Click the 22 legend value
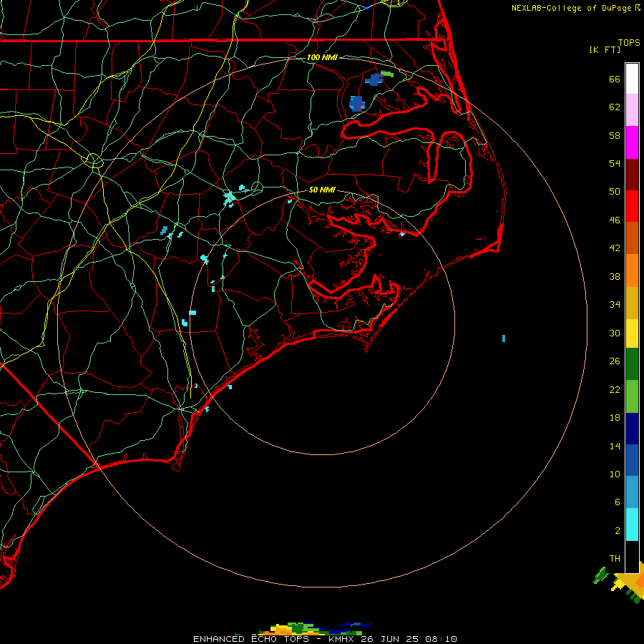 pos(615,389)
